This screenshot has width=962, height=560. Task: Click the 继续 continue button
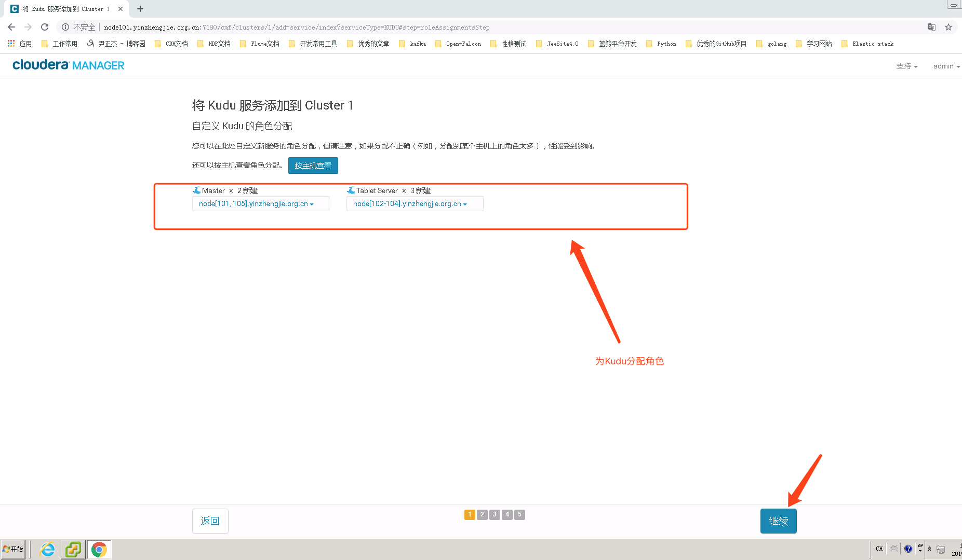click(779, 521)
